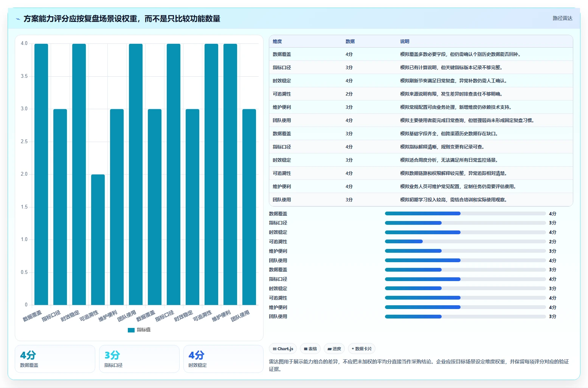Click the row about 无法满足所有日常监控场景

[x=421, y=160]
